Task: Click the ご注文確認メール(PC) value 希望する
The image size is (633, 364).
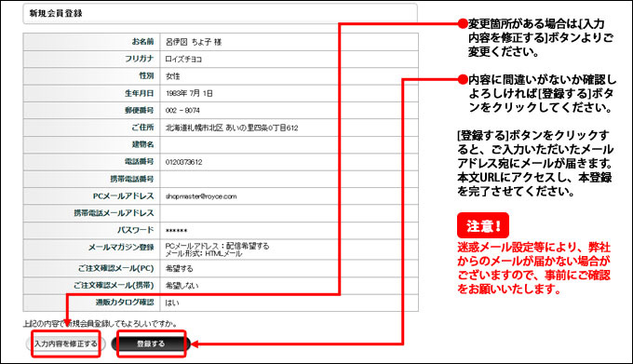Action: click(x=180, y=268)
